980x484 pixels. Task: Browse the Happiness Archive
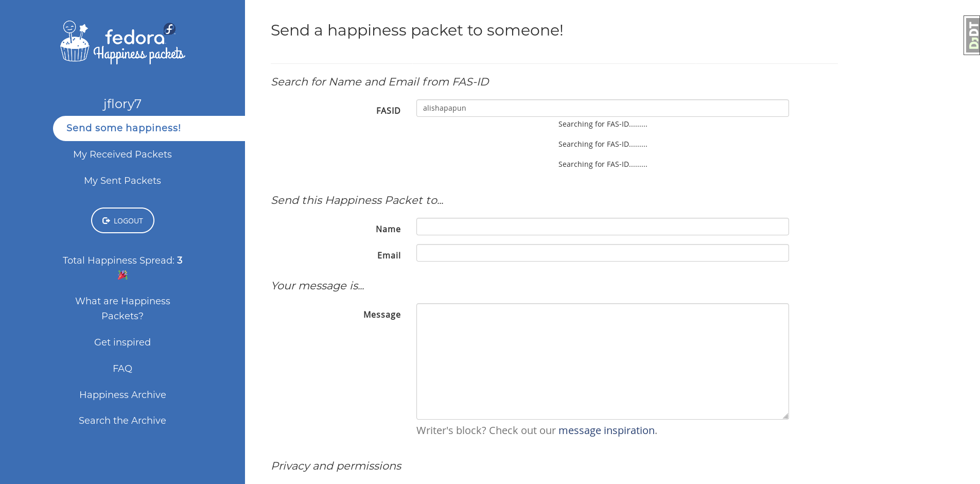pyautogui.click(x=122, y=395)
